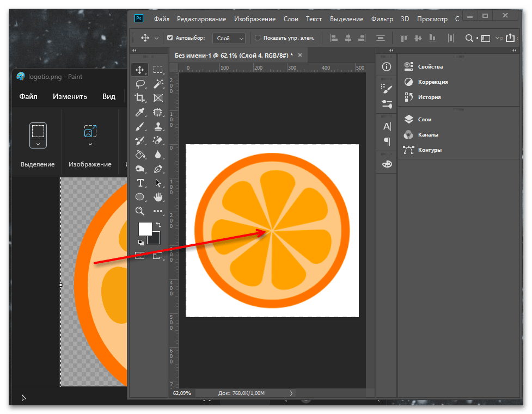Screen dimensions: 532x414
Task: Open the Слои panel
Action: (424, 119)
